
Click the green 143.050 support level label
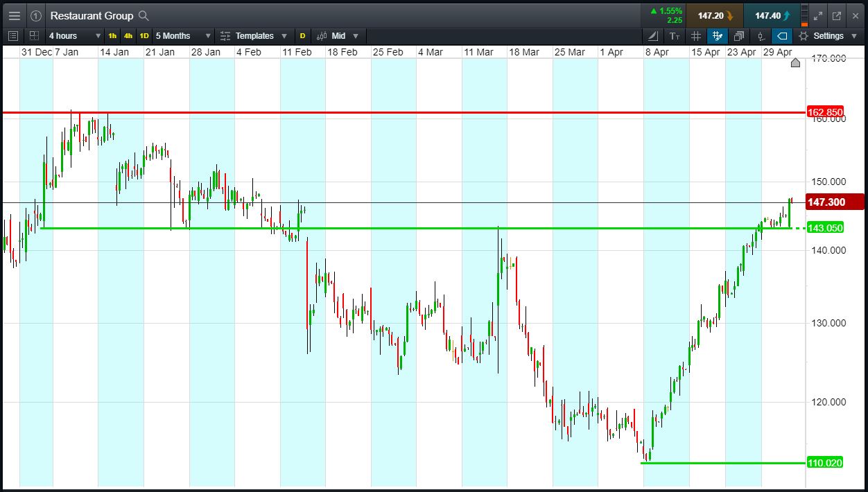(825, 228)
